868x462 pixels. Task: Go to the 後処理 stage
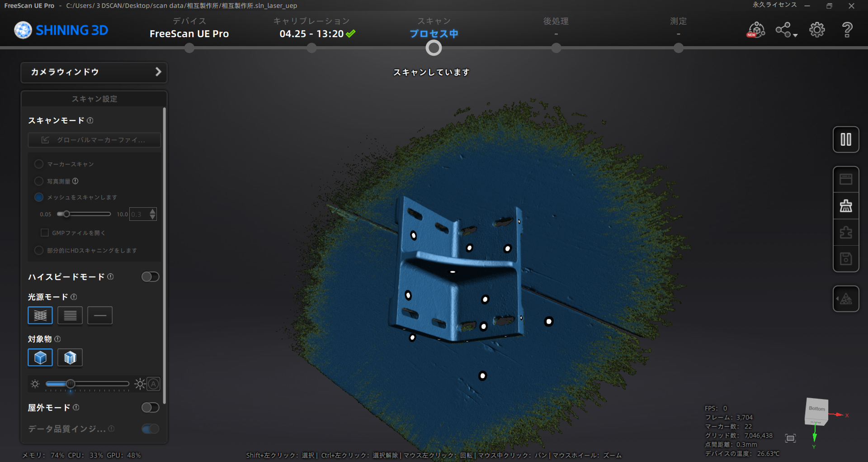[x=556, y=27]
